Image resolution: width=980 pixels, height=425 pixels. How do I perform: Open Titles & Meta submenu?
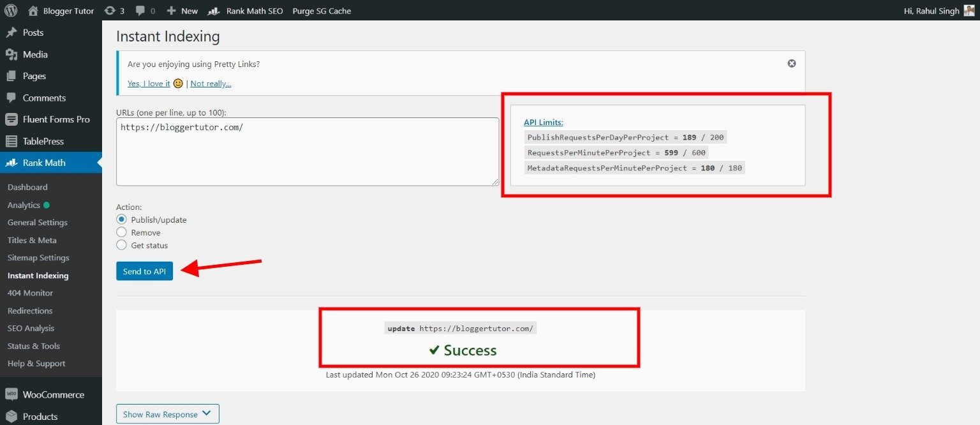32,240
